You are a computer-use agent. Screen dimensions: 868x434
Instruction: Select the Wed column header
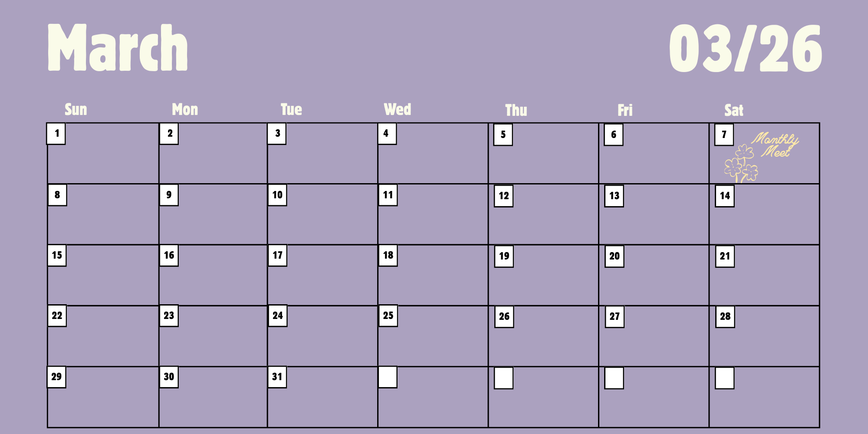pyautogui.click(x=397, y=109)
